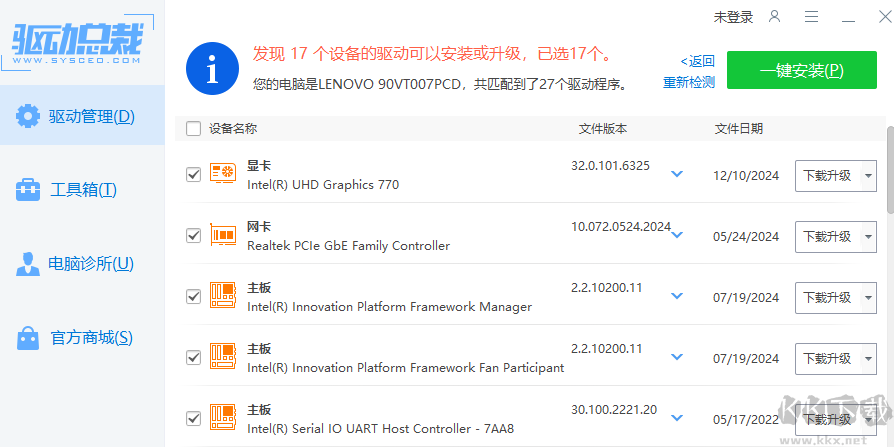Screen dimensions: 894x447
Task: Expand version list for Intel UHD Graphics
Action: [677, 175]
